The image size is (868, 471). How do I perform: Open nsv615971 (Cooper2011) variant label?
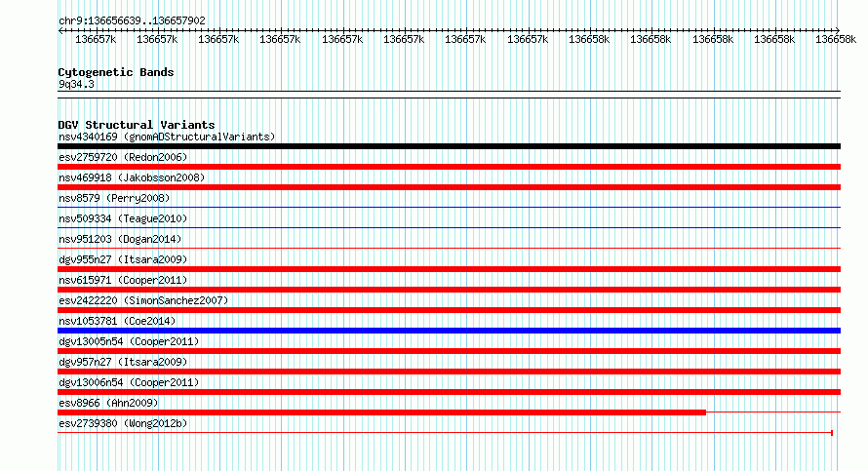123,280
